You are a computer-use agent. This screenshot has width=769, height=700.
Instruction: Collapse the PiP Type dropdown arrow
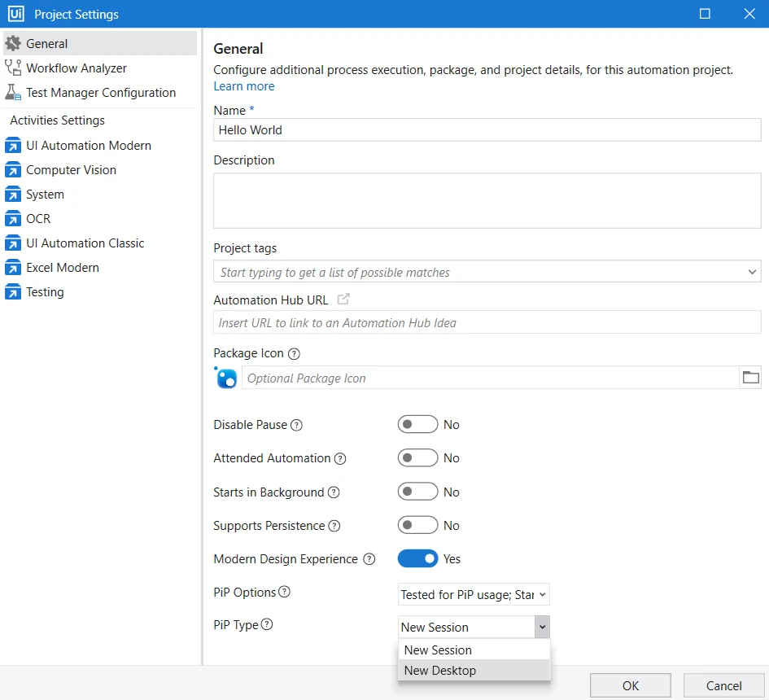click(x=542, y=627)
